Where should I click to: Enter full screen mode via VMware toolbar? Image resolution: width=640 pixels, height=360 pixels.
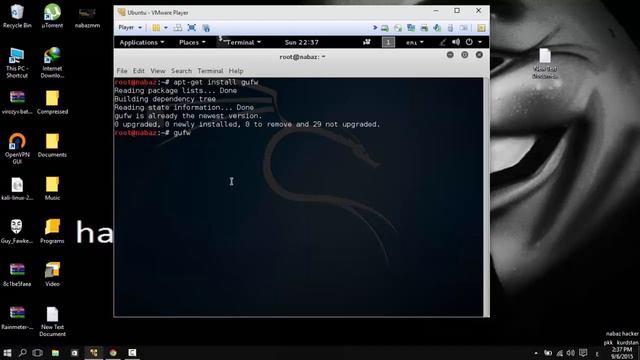tap(191, 28)
